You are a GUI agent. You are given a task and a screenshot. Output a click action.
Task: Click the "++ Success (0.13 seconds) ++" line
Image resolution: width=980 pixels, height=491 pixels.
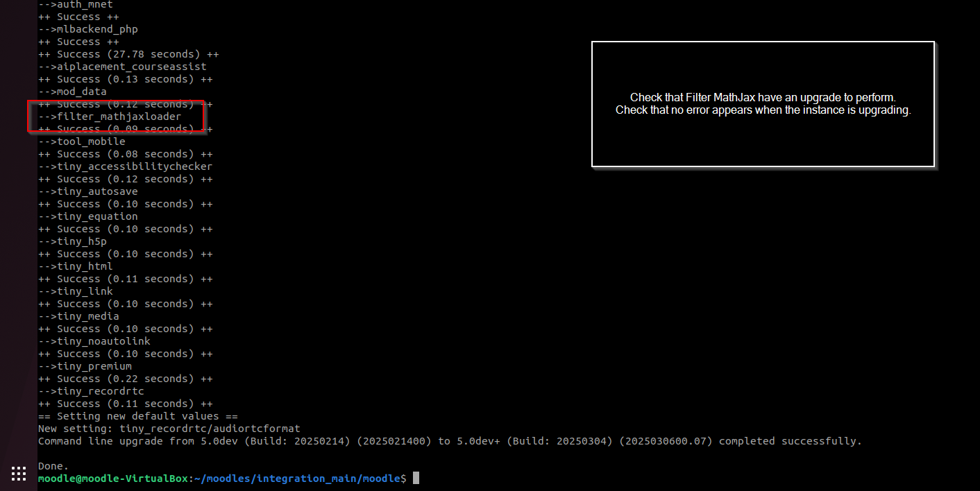(125, 79)
